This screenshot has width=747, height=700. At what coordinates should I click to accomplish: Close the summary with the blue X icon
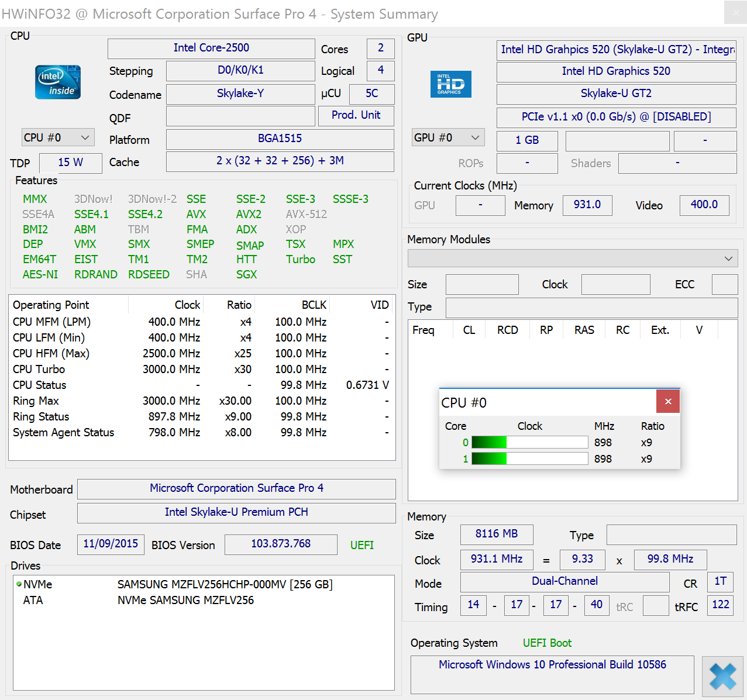[723, 676]
